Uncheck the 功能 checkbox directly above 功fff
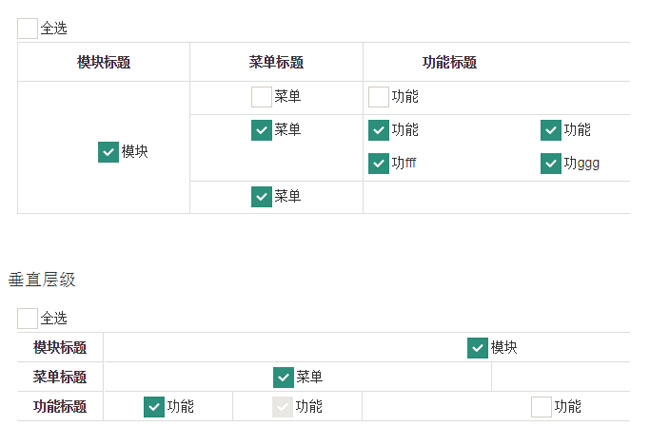The width and height of the screenshot is (650, 446). coord(378,130)
